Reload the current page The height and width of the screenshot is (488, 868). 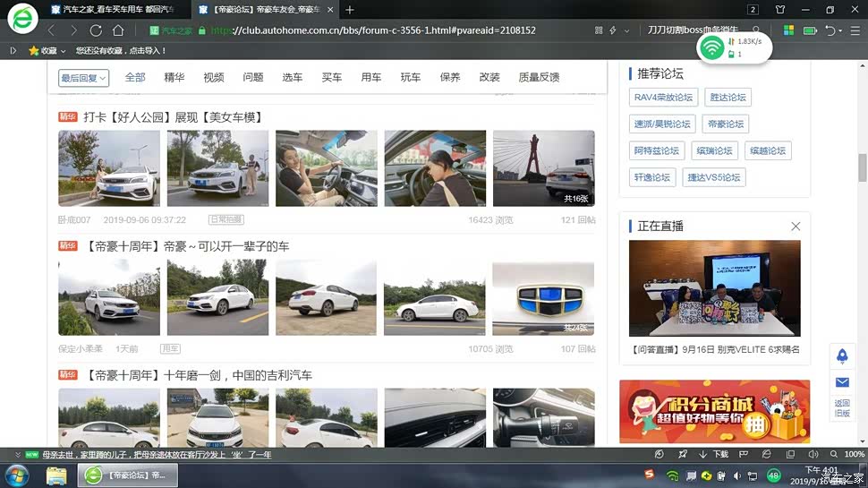point(96,30)
